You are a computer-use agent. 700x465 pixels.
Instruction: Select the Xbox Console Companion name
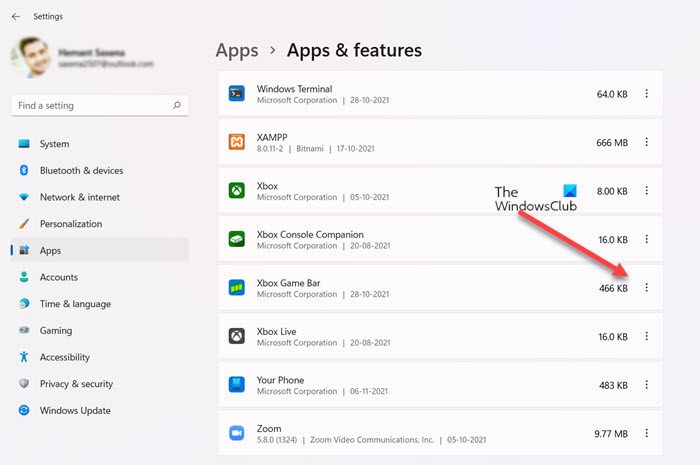(310, 235)
